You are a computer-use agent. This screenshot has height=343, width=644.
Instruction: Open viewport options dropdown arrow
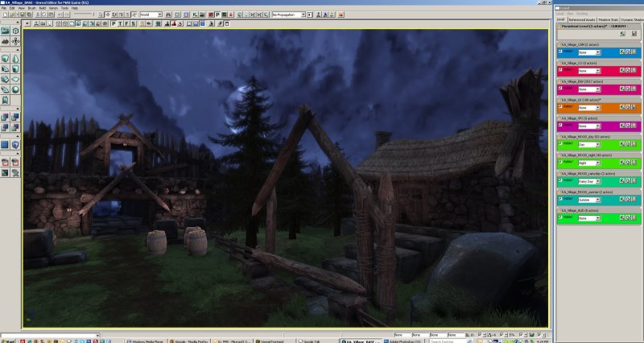pos(27,24)
